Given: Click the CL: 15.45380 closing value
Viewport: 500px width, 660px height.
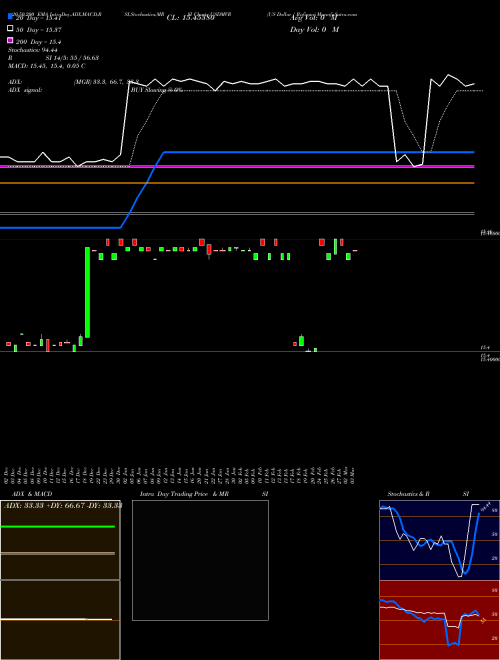Looking at the screenshot, I should click(x=191, y=18).
